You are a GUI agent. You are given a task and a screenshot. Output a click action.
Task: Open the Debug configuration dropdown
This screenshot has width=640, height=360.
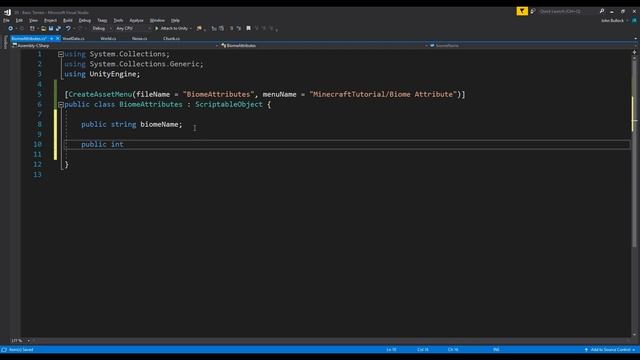pyautogui.click(x=101, y=29)
